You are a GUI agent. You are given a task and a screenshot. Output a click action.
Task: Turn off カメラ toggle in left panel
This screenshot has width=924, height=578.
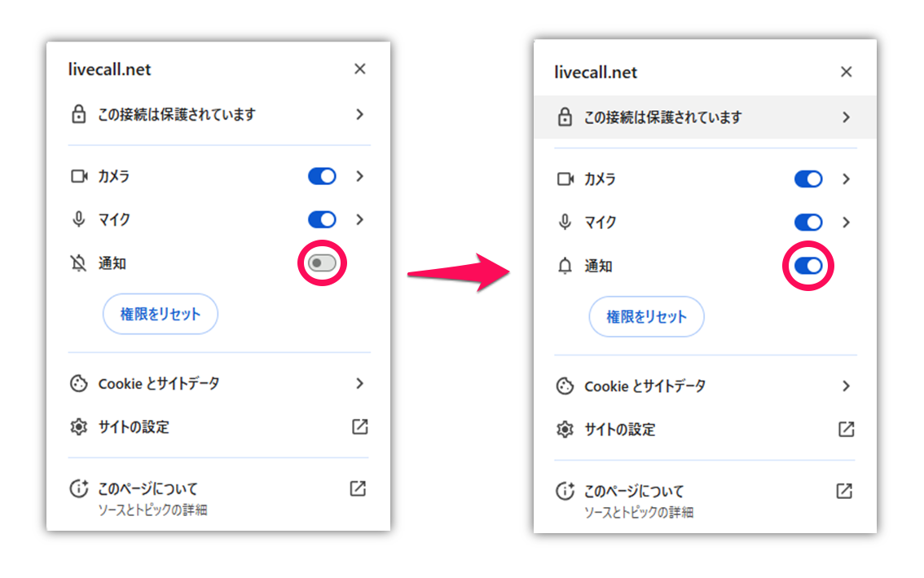coord(323,176)
